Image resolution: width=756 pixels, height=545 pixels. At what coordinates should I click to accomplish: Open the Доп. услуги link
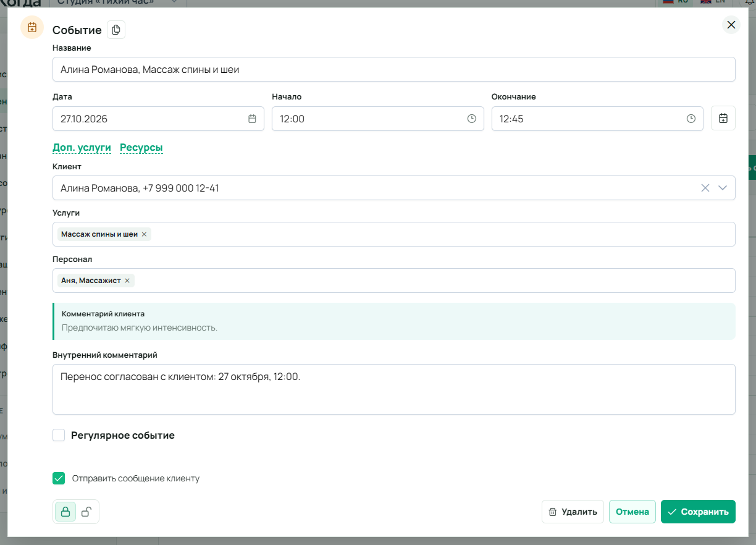pos(82,147)
